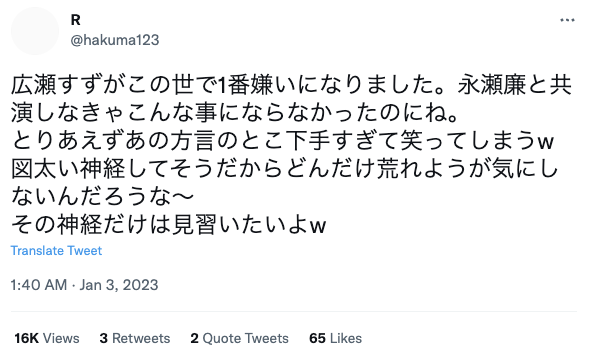Show the 2 Quote Tweets list
The image size is (591, 361).
tap(239, 338)
